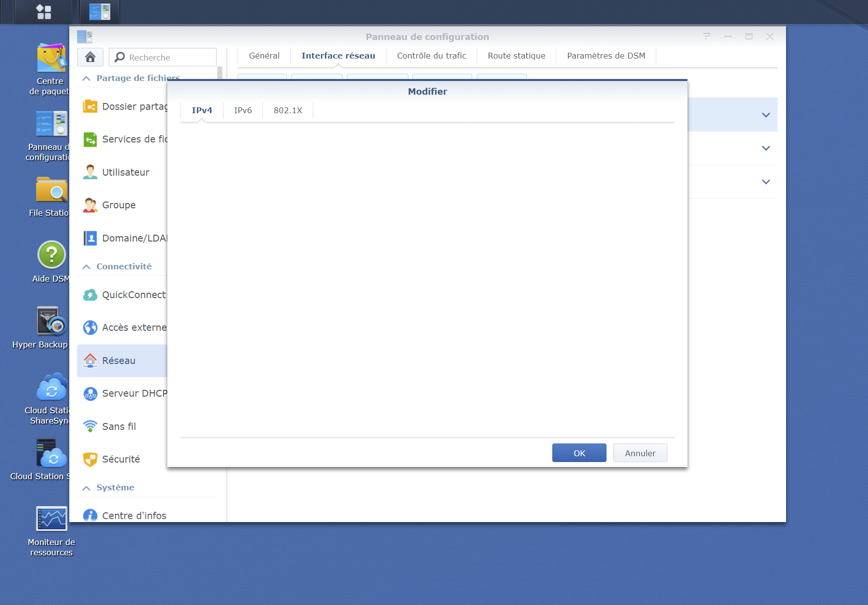Switch to the IPv6 tab
868x605 pixels.
[243, 110]
